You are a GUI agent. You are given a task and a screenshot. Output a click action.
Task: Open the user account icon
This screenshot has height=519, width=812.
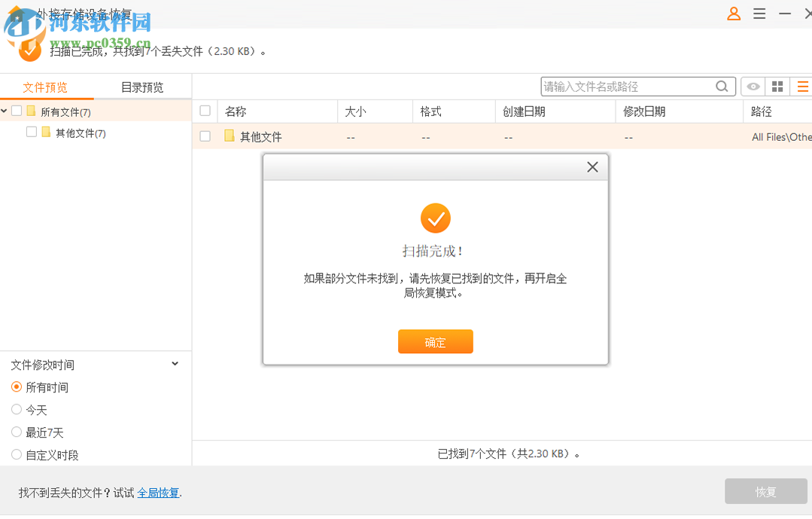(733, 14)
